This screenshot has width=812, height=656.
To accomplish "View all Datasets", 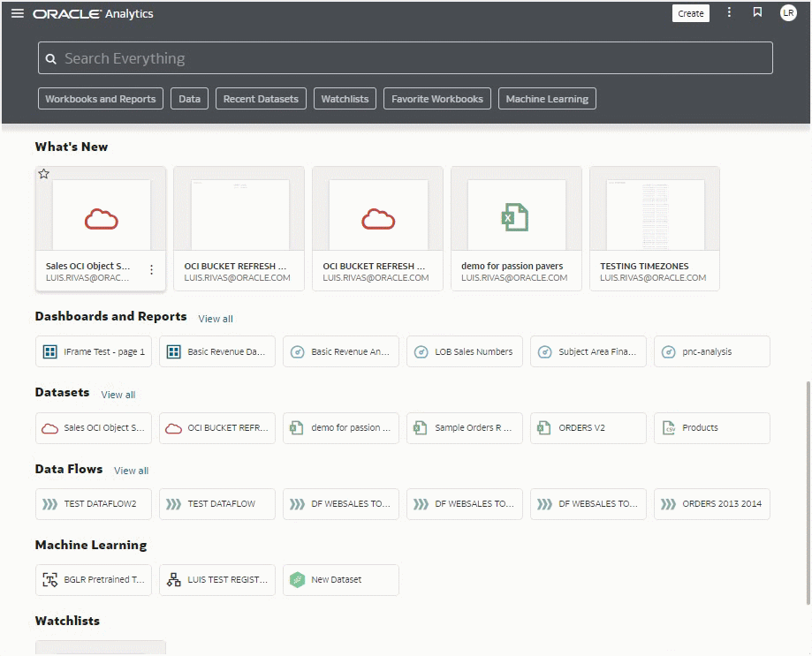I will (118, 395).
